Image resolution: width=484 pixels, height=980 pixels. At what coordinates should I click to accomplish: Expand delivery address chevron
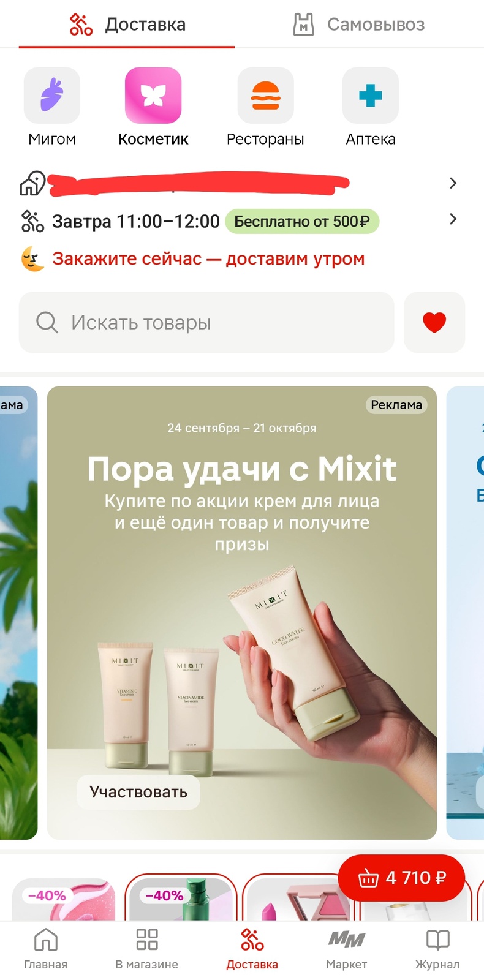pos(453,183)
